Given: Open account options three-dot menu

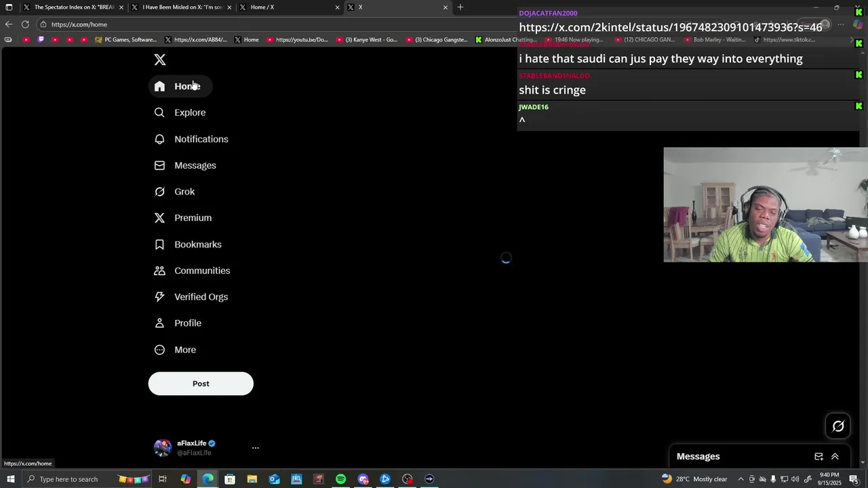Looking at the screenshot, I should pyautogui.click(x=256, y=447).
